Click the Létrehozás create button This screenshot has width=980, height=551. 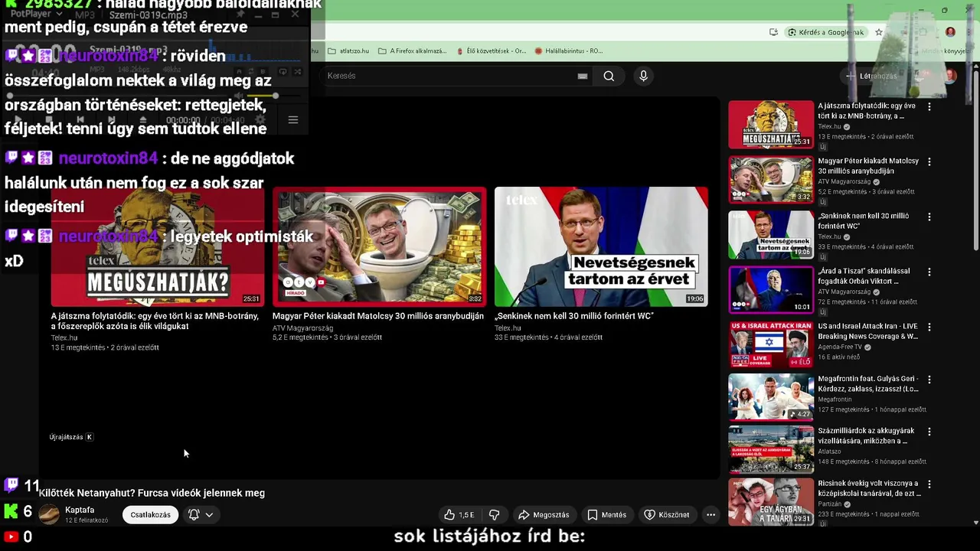click(871, 76)
